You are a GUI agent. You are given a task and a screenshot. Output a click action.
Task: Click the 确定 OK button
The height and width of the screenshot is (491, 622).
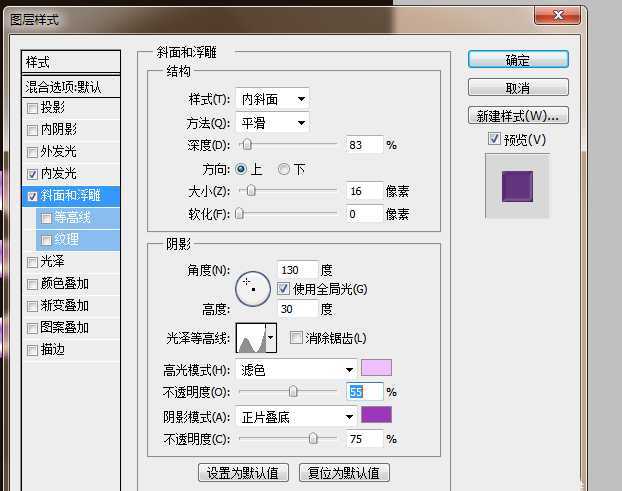518,59
